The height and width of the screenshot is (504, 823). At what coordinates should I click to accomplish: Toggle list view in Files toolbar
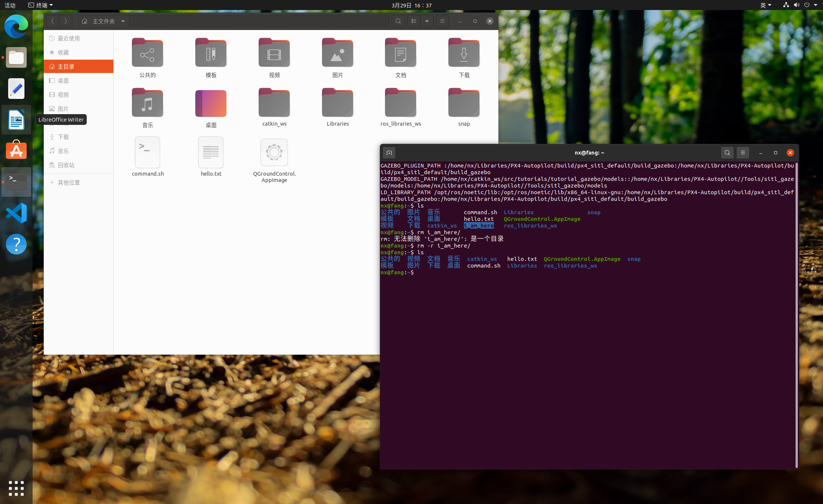coord(414,21)
